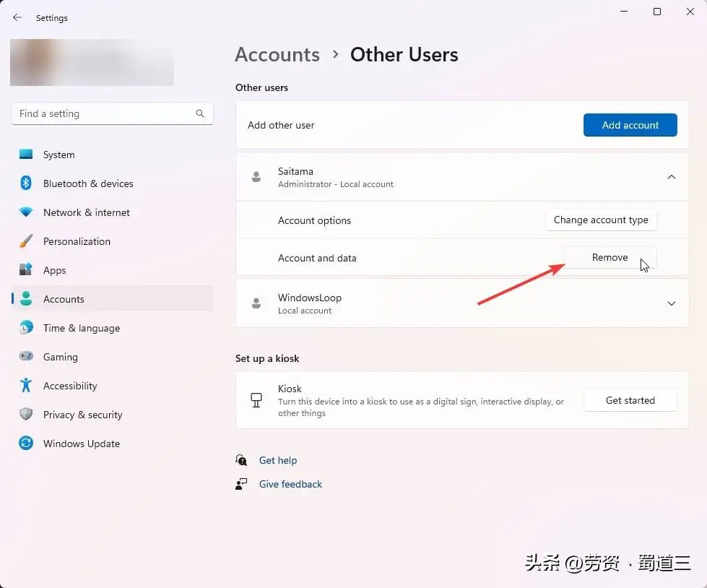The height and width of the screenshot is (588, 707).
Task: Click Change account type for Saitama
Action: [x=601, y=220]
